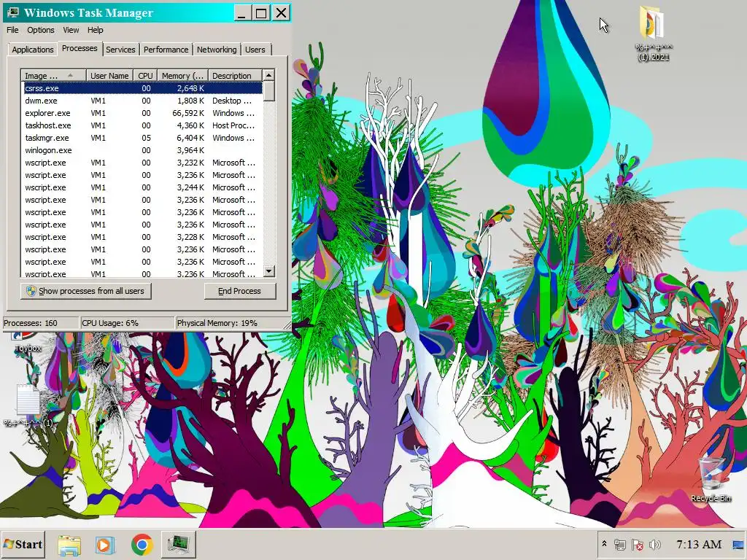
Task: Select wscript.exe row with 3,244 K memory
Action: tap(142, 187)
